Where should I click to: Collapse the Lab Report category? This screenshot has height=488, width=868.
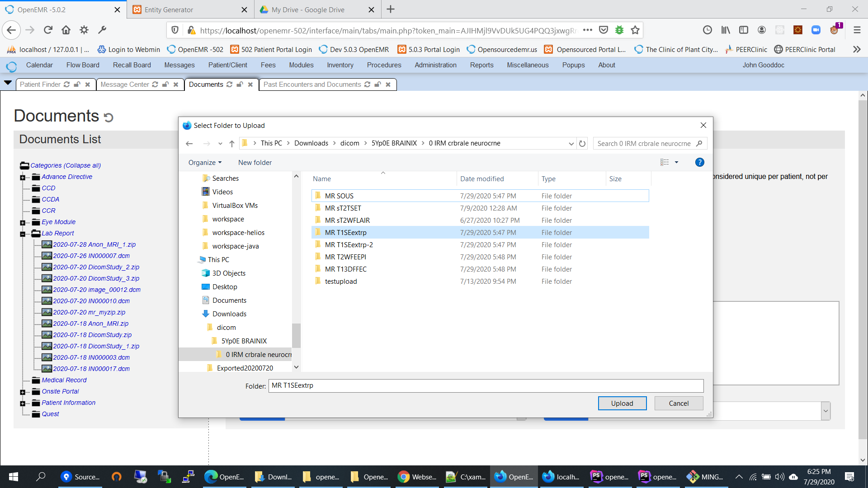23,234
